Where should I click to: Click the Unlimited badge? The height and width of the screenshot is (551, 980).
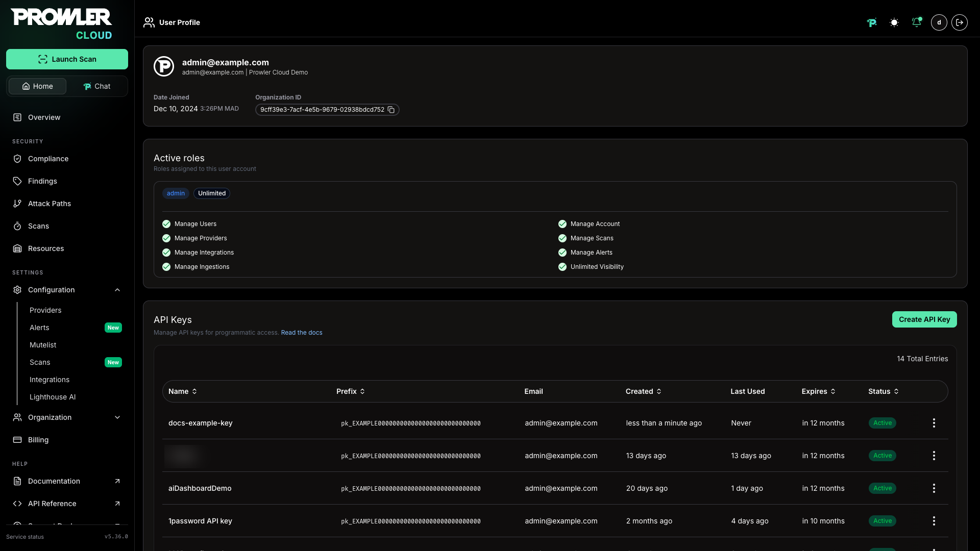212,193
